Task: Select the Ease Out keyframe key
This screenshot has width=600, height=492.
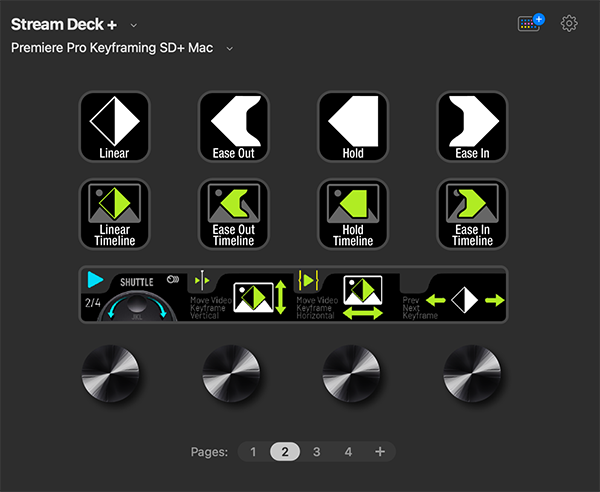Action: click(x=234, y=127)
